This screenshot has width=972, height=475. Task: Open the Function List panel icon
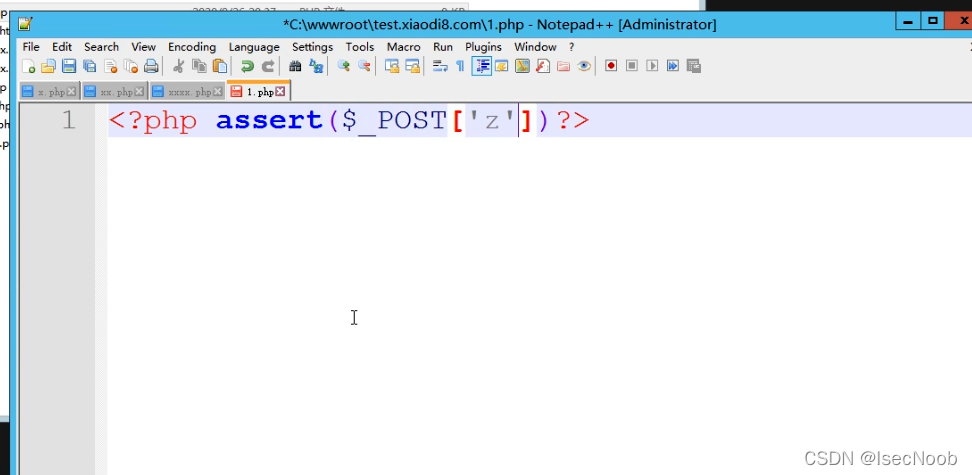(x=543, y=66)
